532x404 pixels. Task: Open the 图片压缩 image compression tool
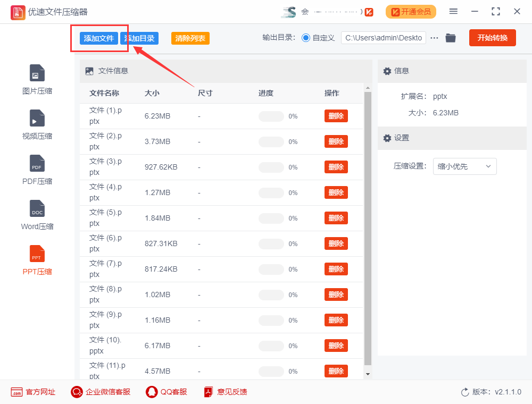tap(37, 80)
